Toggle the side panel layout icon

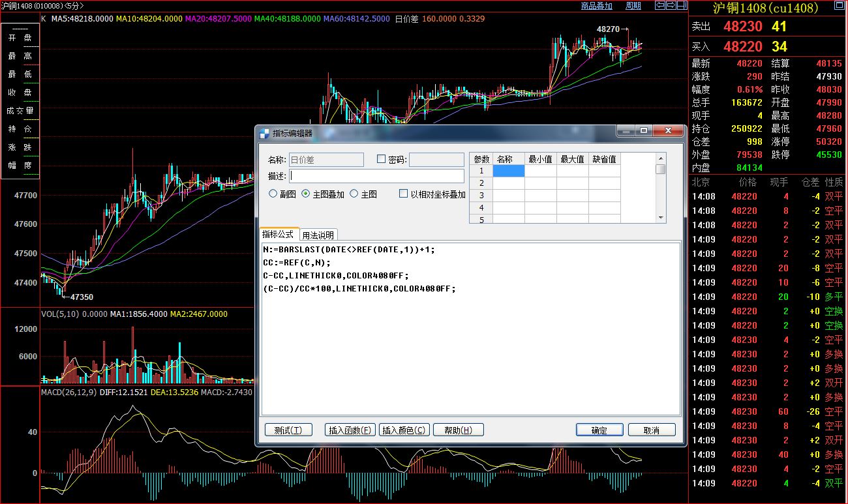682,5
